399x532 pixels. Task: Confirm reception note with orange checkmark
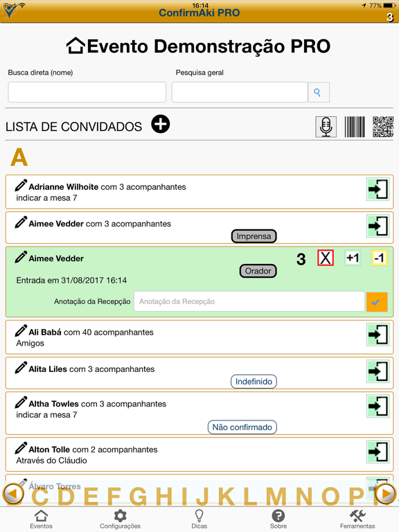[376, 301]
